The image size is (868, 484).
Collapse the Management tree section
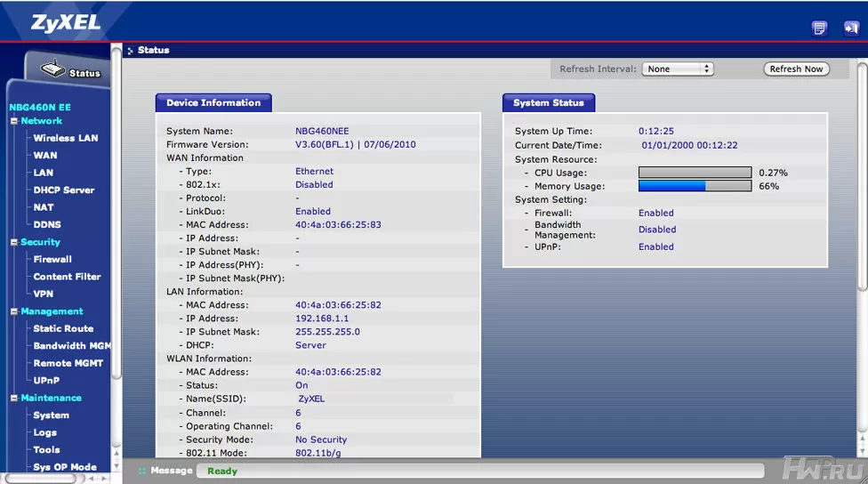tap(14, 311)
